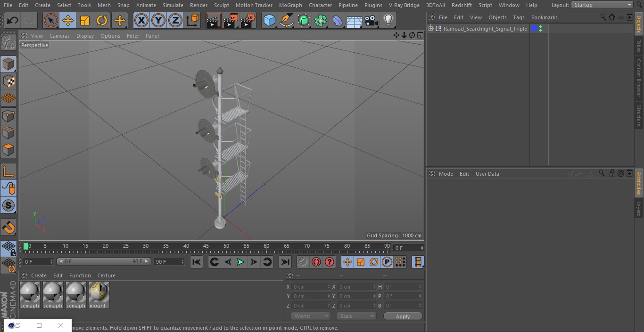Open the Array modeling objects
The height and width of the screenshot is (332, 644).
(x=321, y=20)
